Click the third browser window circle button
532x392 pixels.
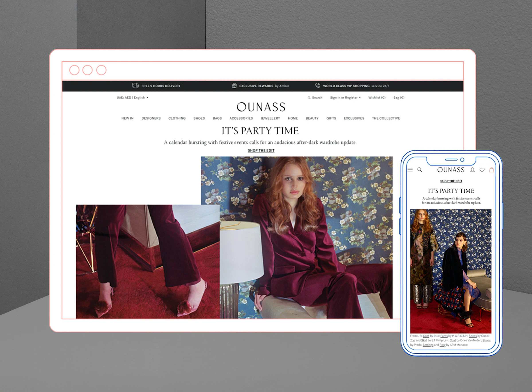[x=101, y=70]
